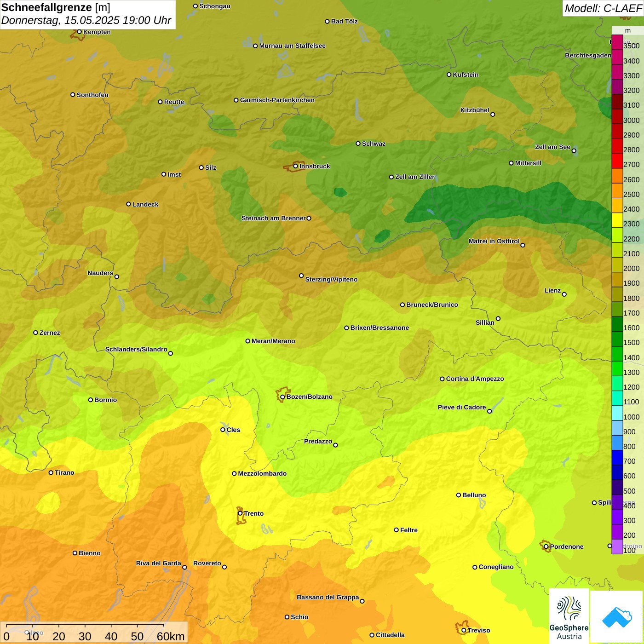Select the Bormio city marker
This screenshot has width=644, height=644.
click(91, 400)
